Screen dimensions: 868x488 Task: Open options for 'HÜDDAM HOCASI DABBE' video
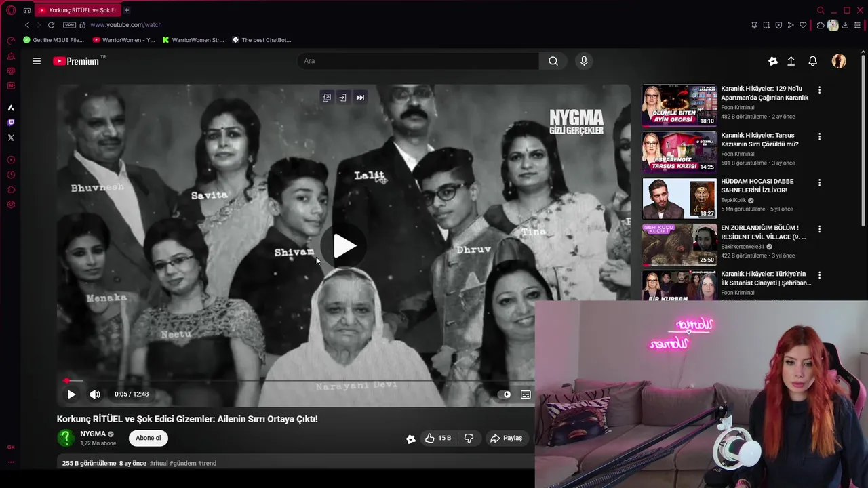coord(819,182)
